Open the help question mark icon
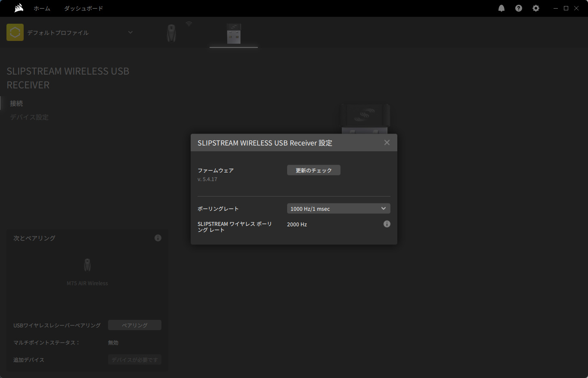 (x=519, y=8)
